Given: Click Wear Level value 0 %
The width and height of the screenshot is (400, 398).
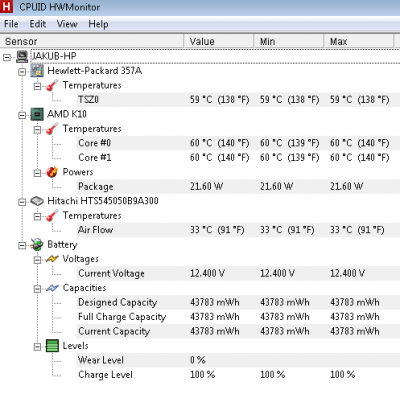Looking at the screenshot, I should [x=198, y=360].
